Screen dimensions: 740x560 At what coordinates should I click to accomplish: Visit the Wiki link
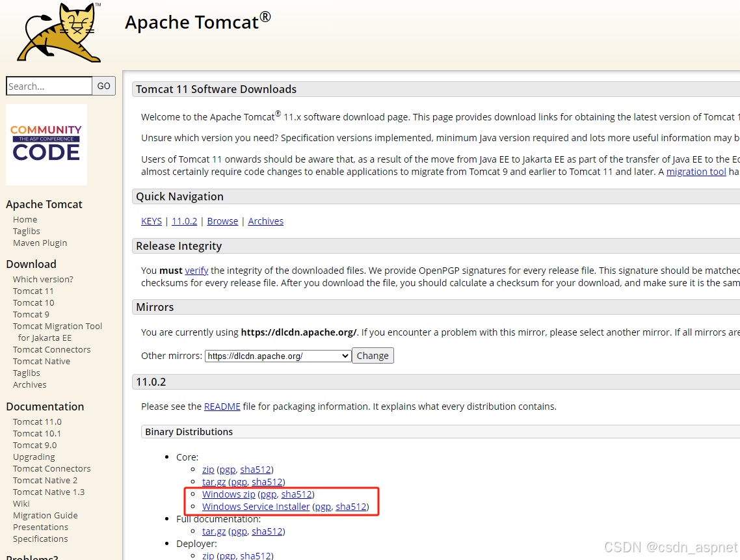[x=21, y=504]
